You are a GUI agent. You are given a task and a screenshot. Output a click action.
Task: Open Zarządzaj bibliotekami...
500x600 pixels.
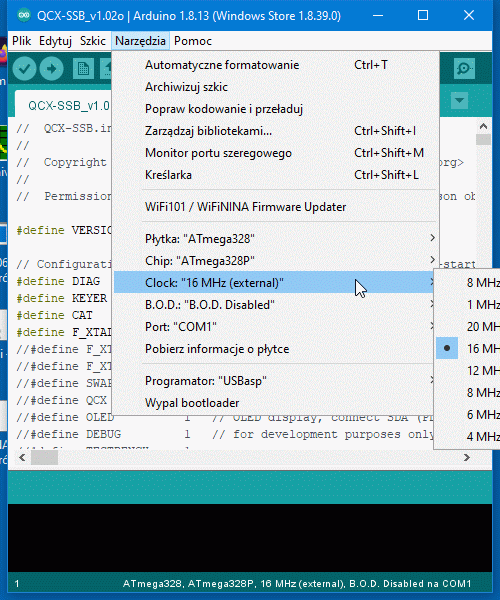coord(276,131)
